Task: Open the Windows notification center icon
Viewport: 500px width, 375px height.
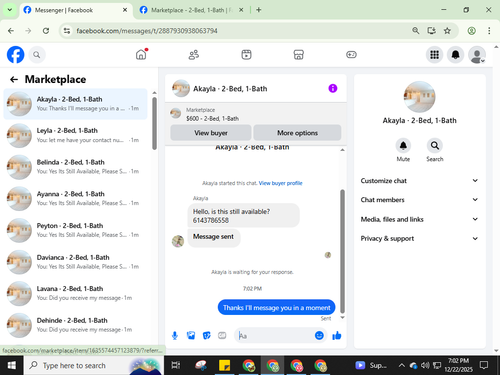Action: click(484, 366)
